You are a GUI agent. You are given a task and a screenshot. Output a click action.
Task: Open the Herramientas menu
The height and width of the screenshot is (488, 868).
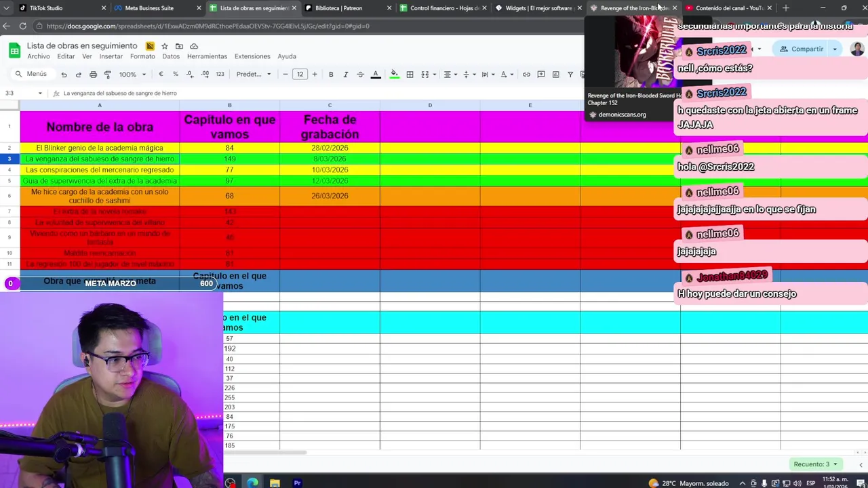click(x=207, y=56)
